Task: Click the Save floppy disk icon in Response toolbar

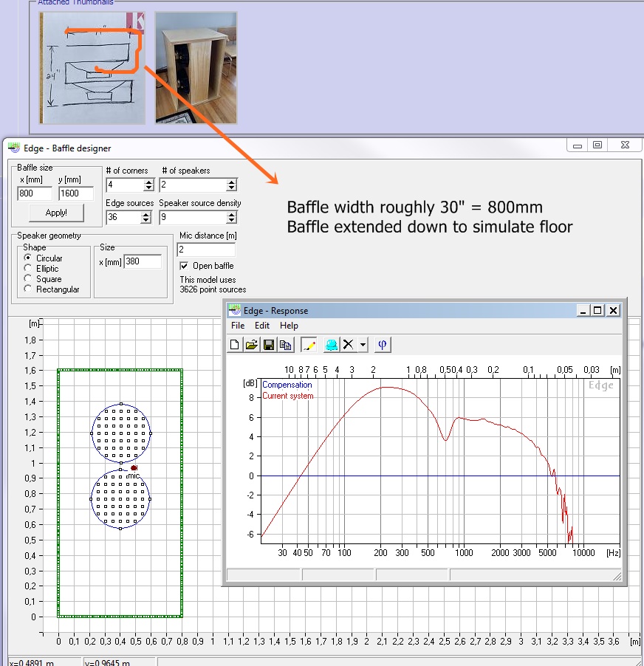Action: (x=269, y=345)
